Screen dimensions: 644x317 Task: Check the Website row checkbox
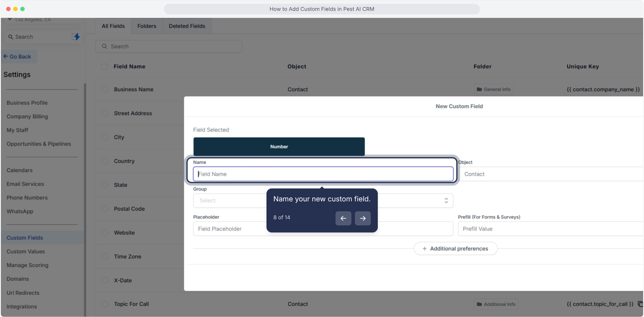(x=105, y=232)
